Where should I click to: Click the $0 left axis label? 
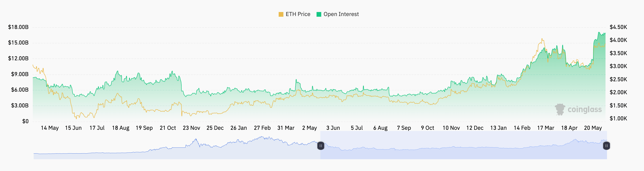pos(25,121)
